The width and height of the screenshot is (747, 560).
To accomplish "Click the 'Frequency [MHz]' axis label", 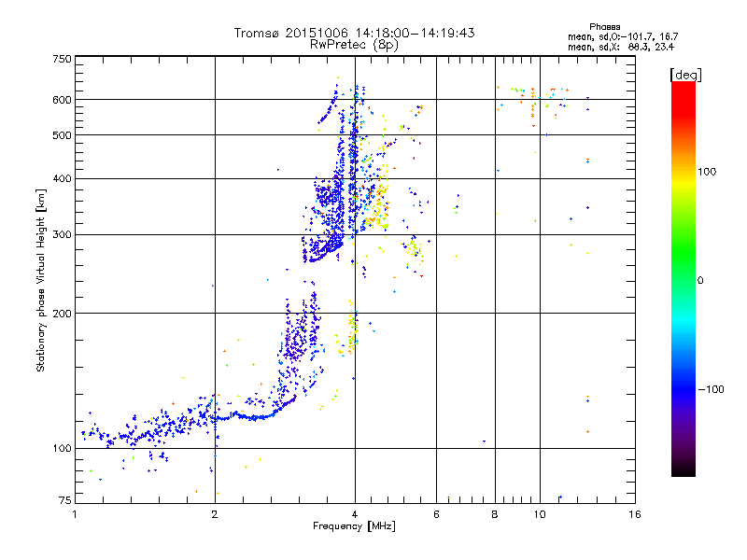I will (354, 526).
